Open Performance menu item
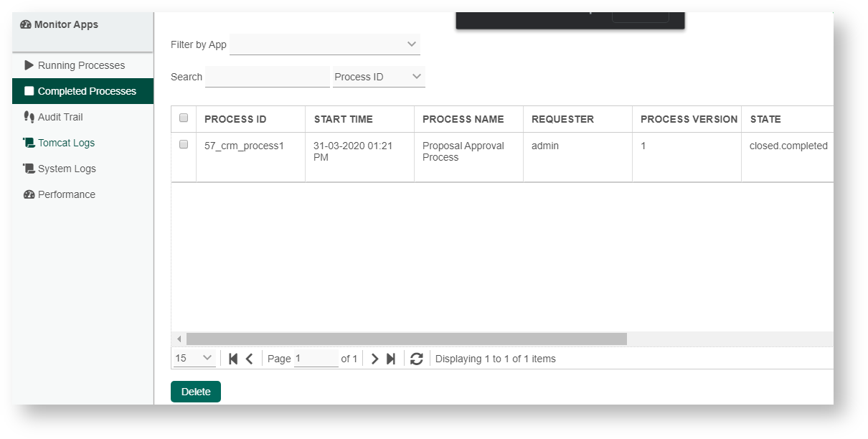Screen dimensions: 868x439 (82, 194)
